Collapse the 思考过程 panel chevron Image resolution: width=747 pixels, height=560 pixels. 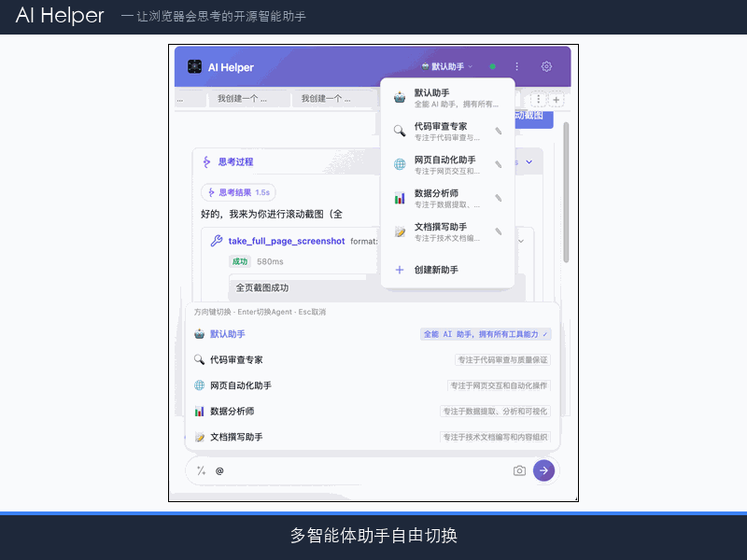click(x=529, y=161)
